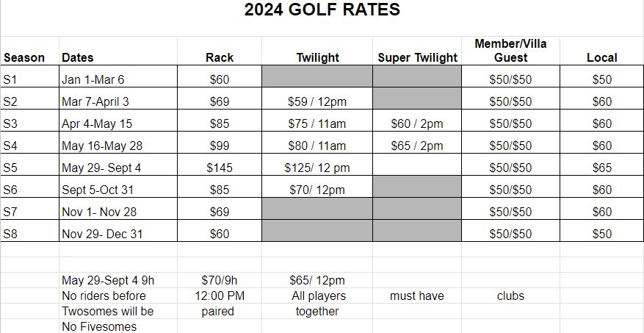Click the Super Twilight header cell
644x333 pixels.
tap(417, 57)
